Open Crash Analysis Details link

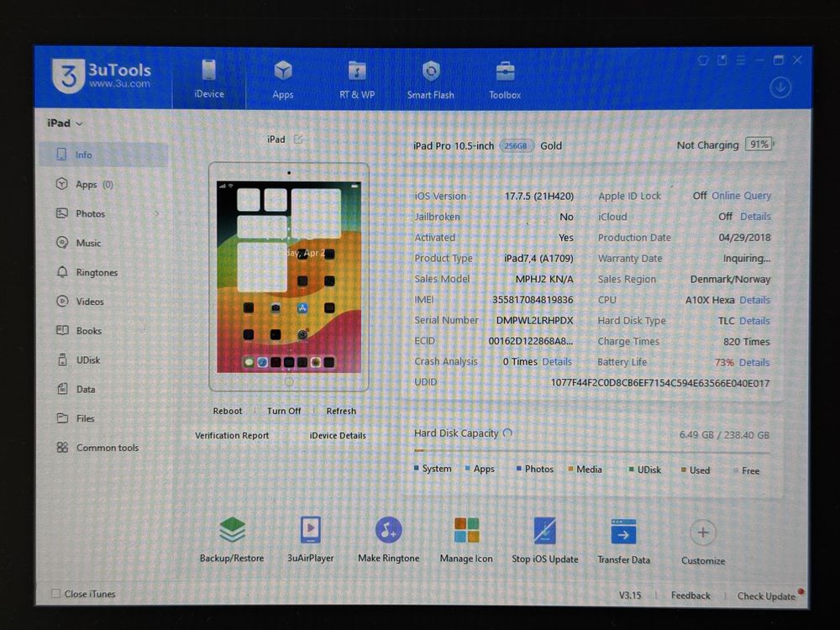coord(557,361)
